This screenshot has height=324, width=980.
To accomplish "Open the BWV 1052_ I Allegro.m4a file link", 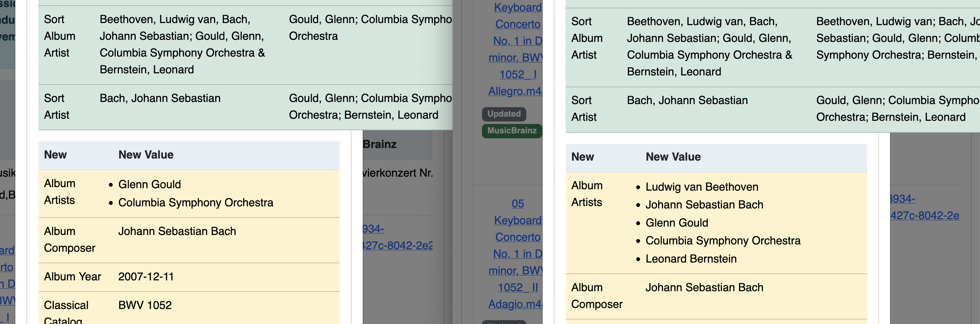I will [515, 49].
